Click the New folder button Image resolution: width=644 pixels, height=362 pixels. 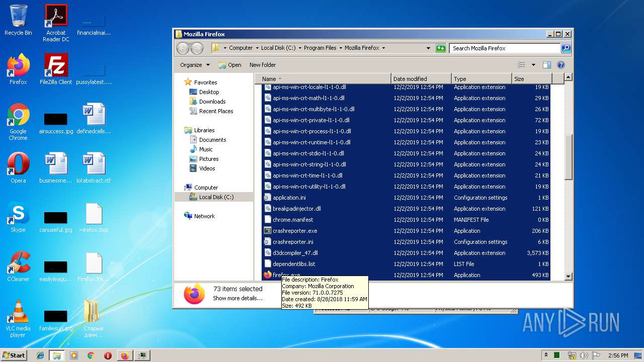pyautogui.click(x=263, y=65)
